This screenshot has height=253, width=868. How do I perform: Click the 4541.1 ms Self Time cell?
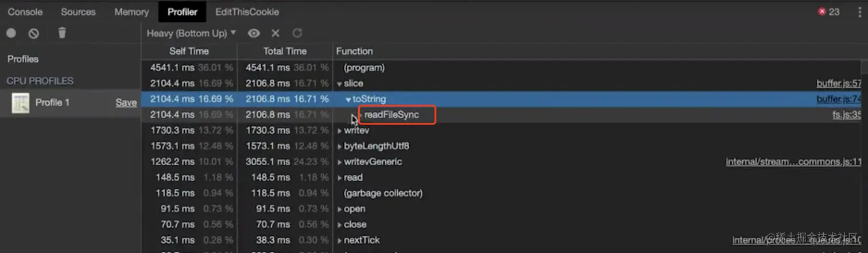pos(189,68)
